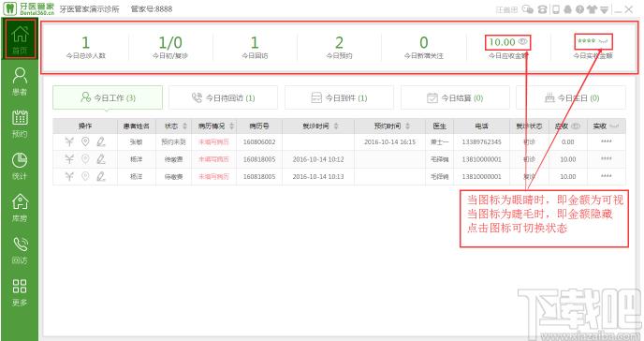
Task: Click yen charge icon in the 10:13 visit row
Action: (69, 176)
